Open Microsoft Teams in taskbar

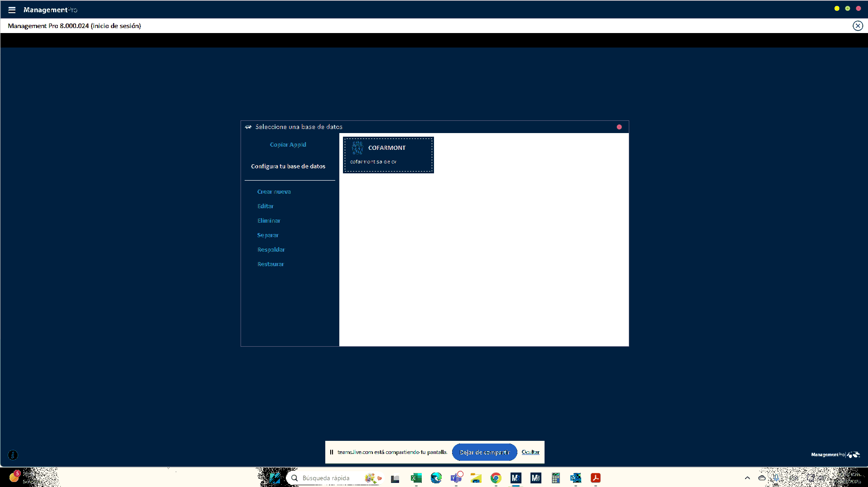456,478
